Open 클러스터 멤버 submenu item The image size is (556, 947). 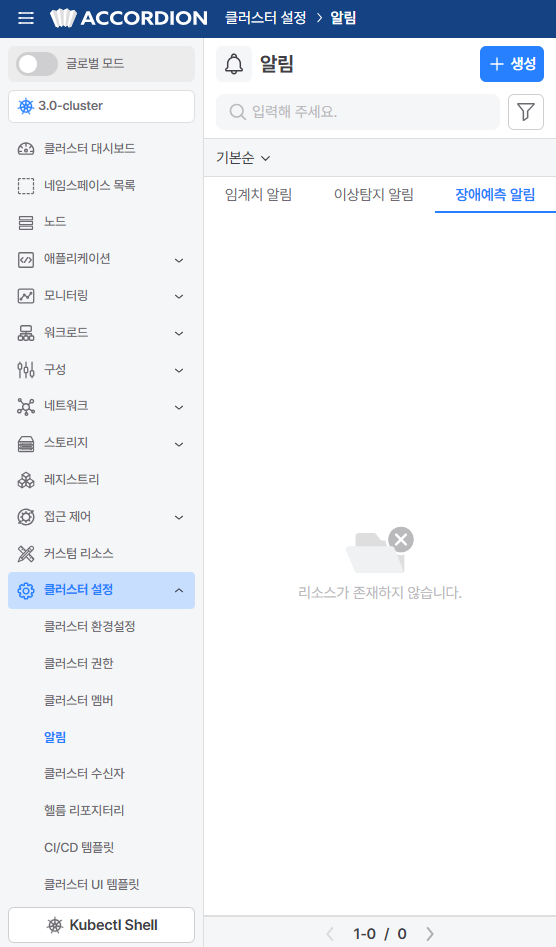click(78, 701)
